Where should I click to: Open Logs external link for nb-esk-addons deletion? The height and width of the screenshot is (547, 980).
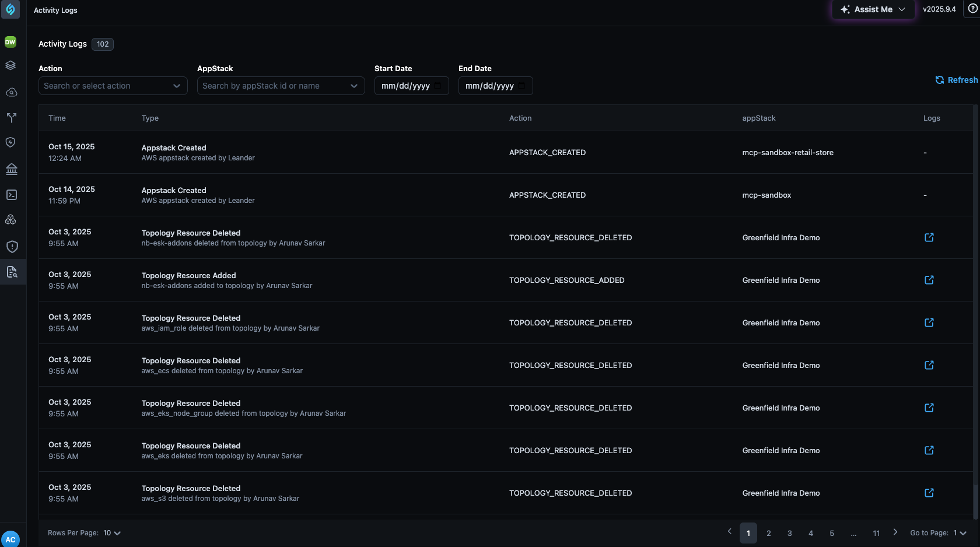point(929,237)
